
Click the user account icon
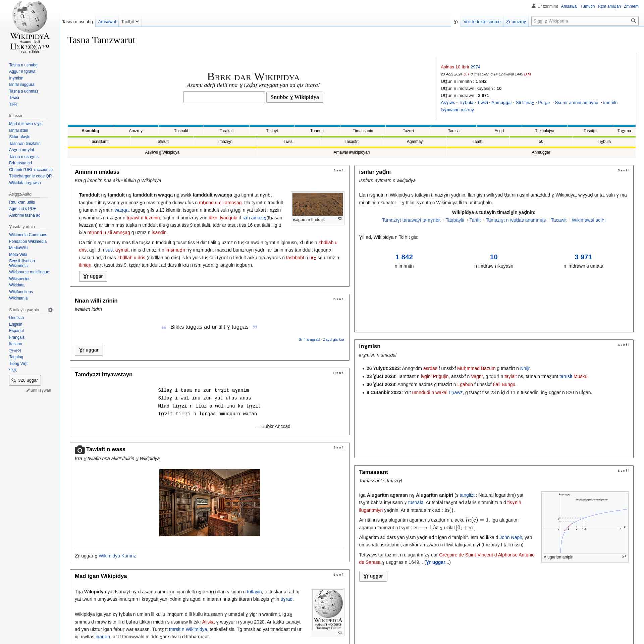pyautogui.click(x=534, y=6)
